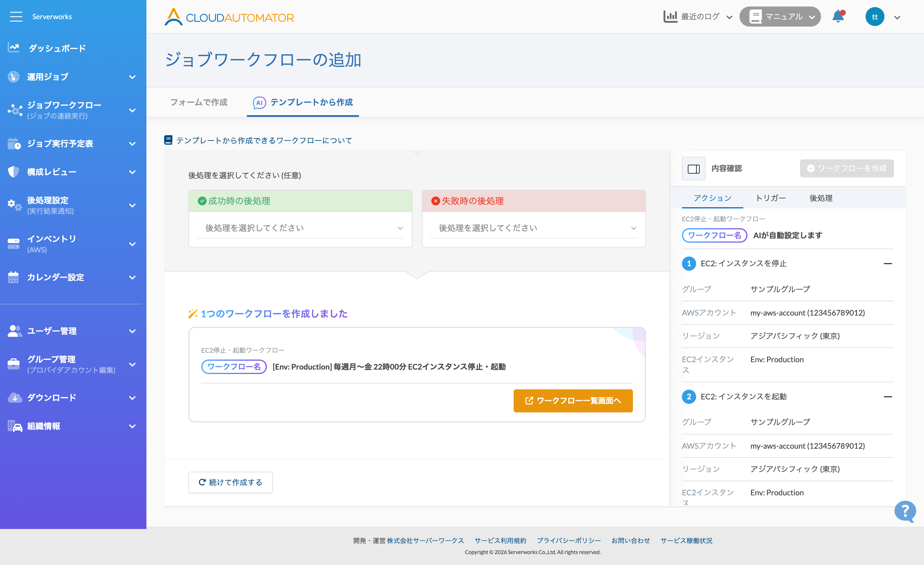
Task: Expand the ジョブワークフロー menu chevron
Action: (x=132, y=110)
